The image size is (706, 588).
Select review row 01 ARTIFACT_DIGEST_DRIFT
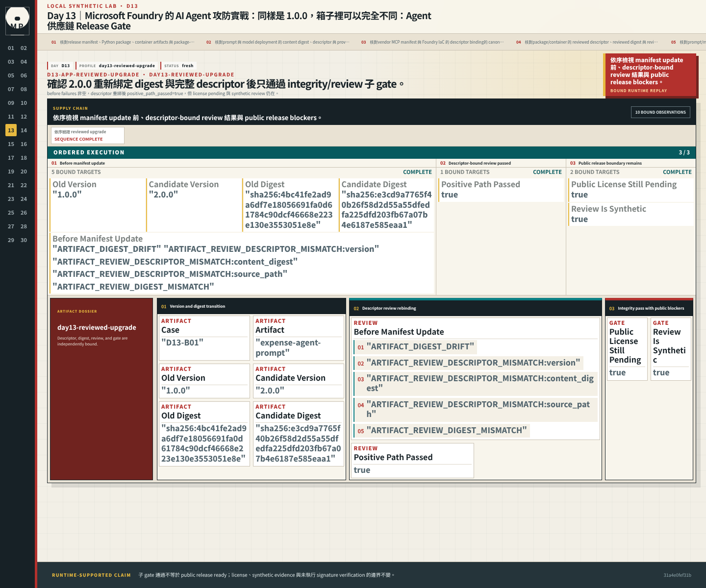416,347
